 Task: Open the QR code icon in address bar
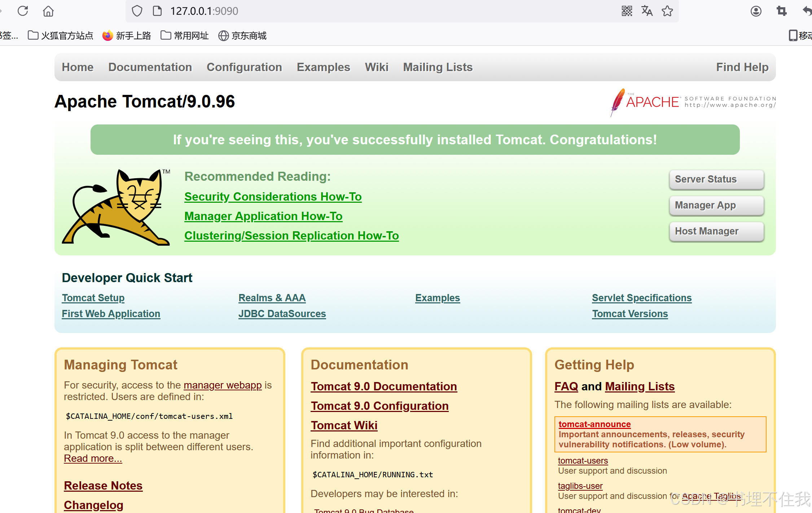[627, 11]
